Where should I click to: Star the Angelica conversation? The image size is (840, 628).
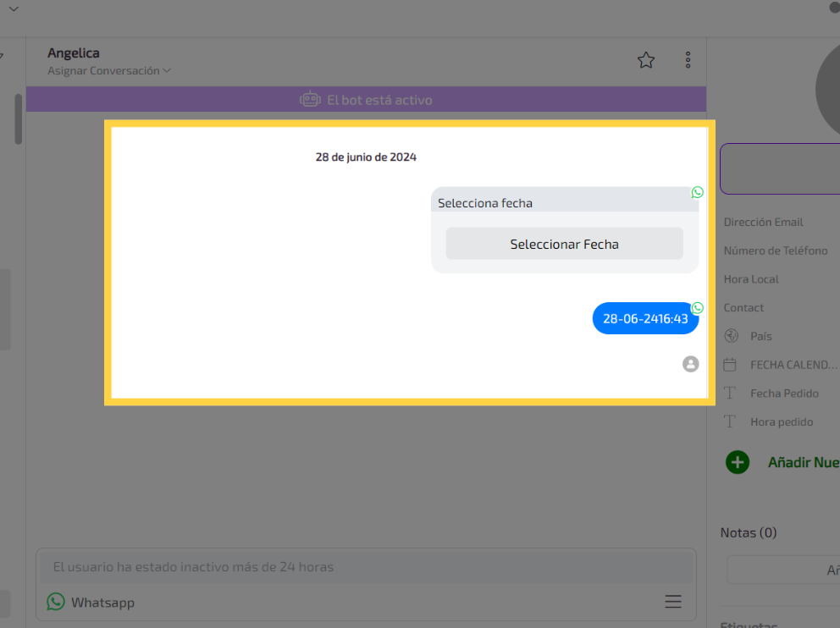point(646,60)
